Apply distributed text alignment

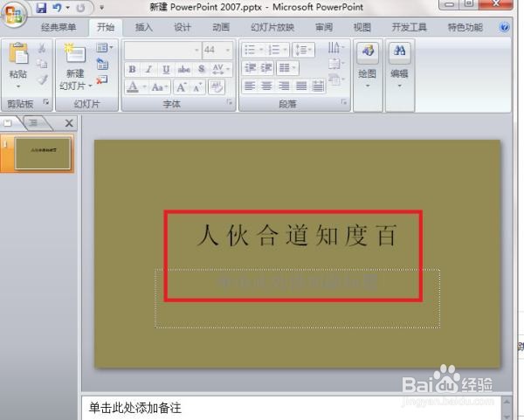click(318, 86)
